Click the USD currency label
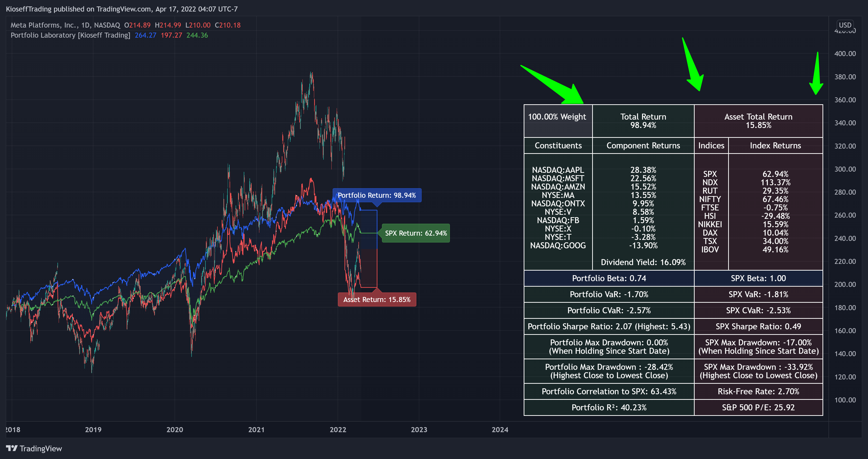Viewport: 868px width, 459px height. click(845, 25)
